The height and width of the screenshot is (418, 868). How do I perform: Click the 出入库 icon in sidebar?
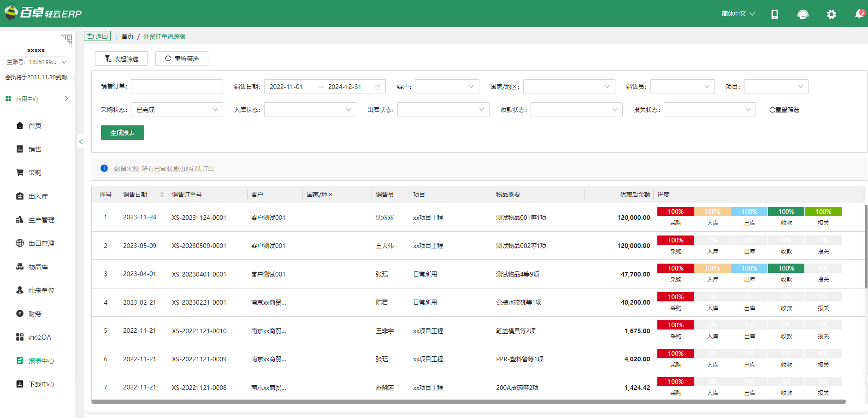point(20,196)
